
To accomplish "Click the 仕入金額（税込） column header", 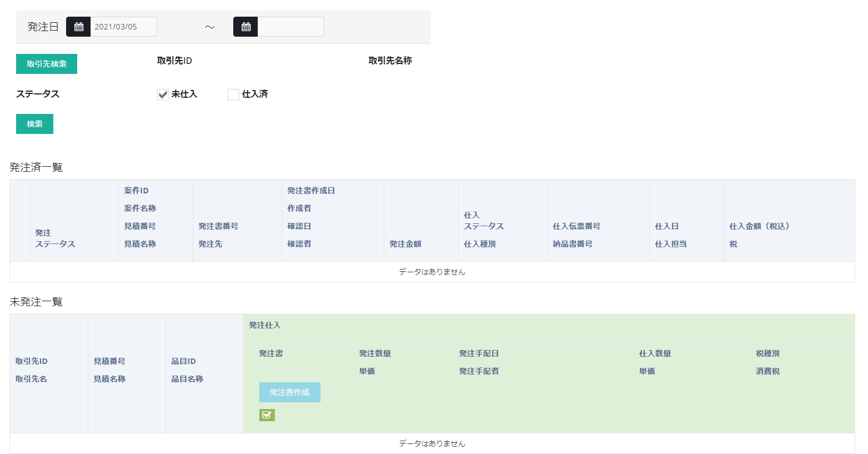I will click(759, 226).
